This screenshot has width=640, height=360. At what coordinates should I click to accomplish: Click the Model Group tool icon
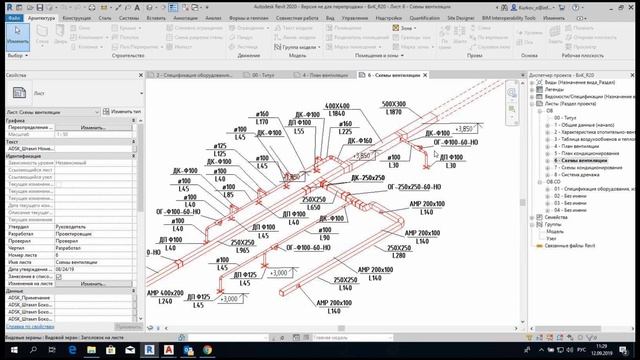tap(278, 47)
